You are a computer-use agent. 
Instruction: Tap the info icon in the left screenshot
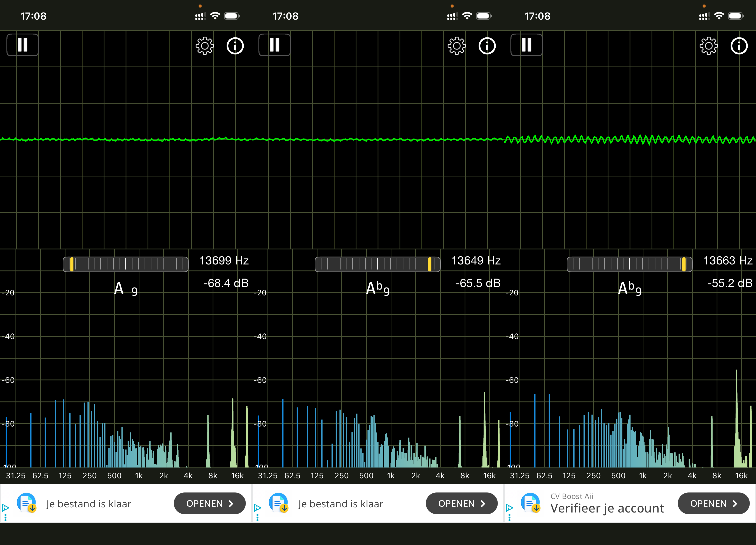[x=235, y=46]
